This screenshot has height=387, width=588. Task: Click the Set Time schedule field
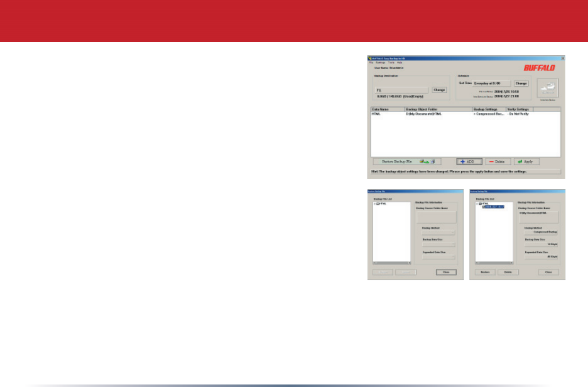tap(492, 84)
